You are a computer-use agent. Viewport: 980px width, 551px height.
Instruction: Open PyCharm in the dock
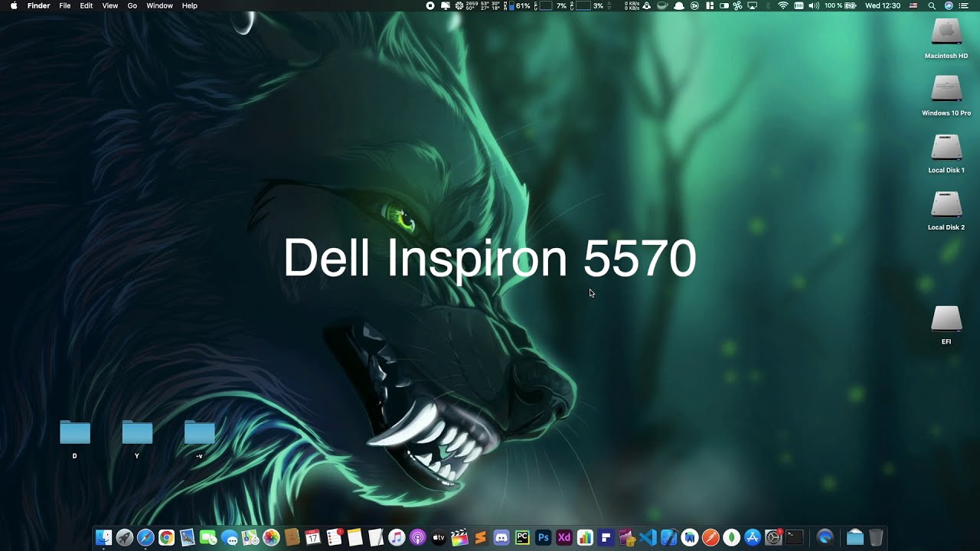pyautogui.click(x=522, y=538)
